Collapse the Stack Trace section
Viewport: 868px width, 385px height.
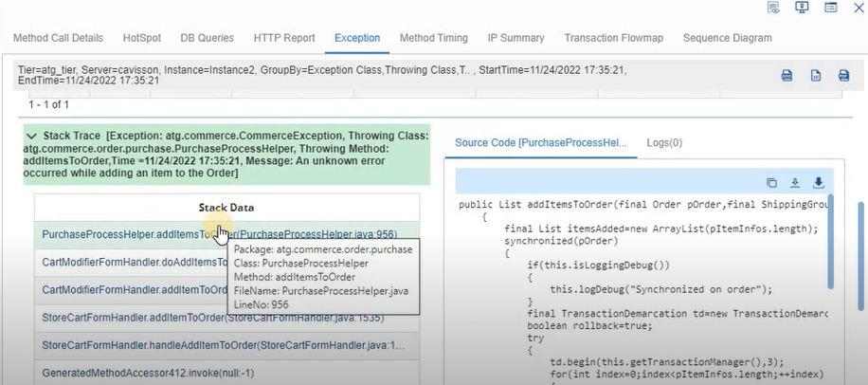click(x=31, y=137)
